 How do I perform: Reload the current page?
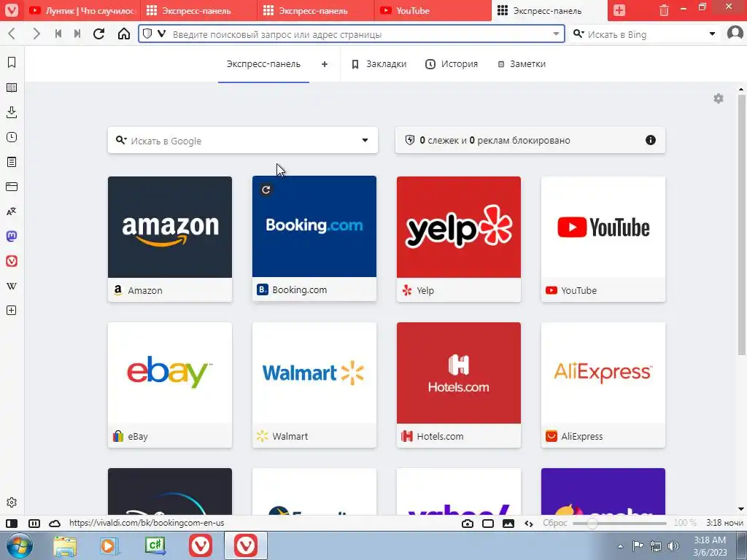[98, 34]
